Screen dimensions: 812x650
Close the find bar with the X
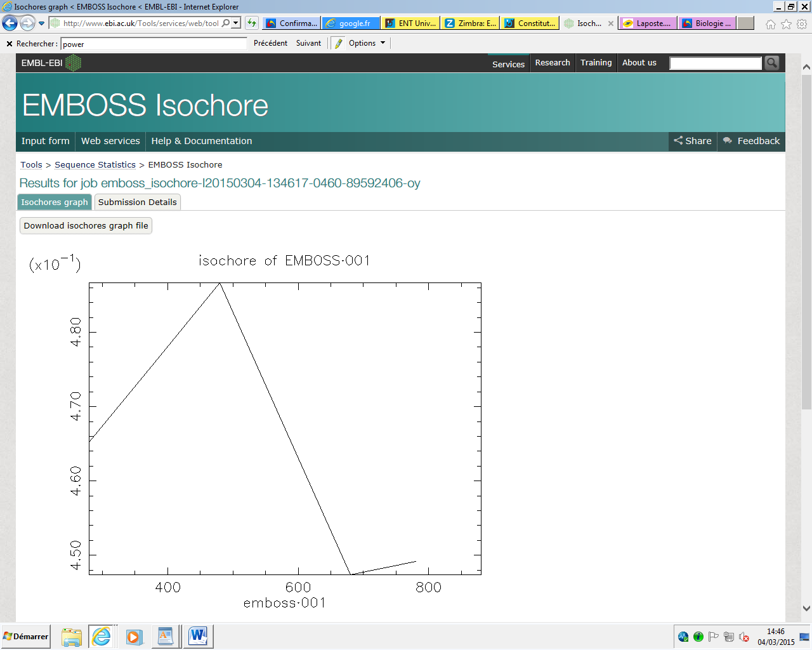(10, 44)
